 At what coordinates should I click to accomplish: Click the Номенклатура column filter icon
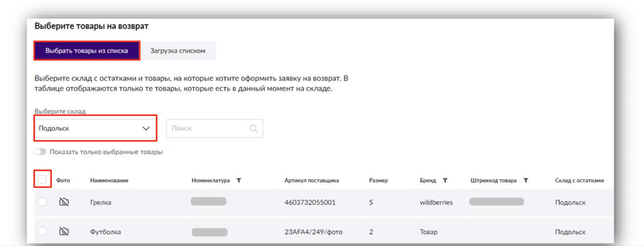point(239,180)
